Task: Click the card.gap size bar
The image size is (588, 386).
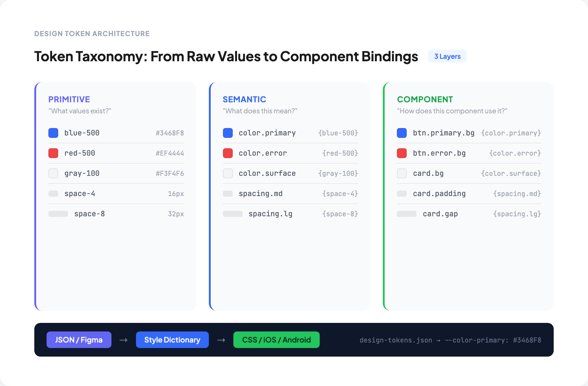Action: (407, 214)
